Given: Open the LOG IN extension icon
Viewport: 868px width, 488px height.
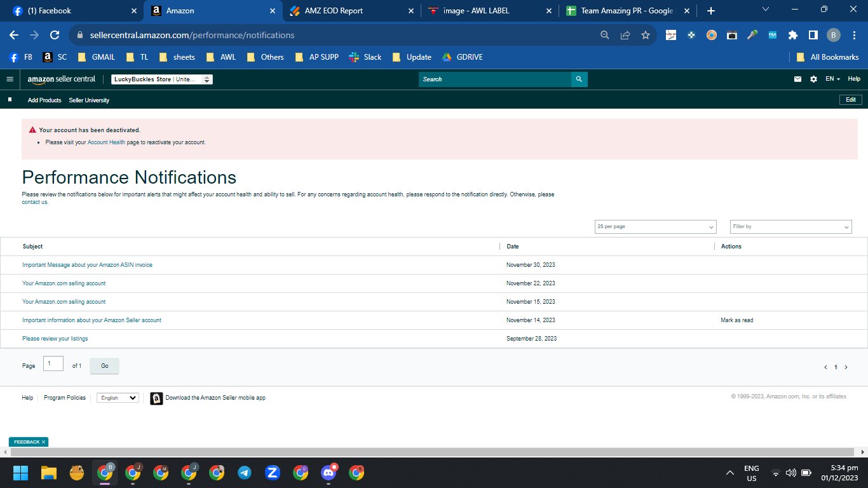Looking at the screenshot, I should [671, 35].
